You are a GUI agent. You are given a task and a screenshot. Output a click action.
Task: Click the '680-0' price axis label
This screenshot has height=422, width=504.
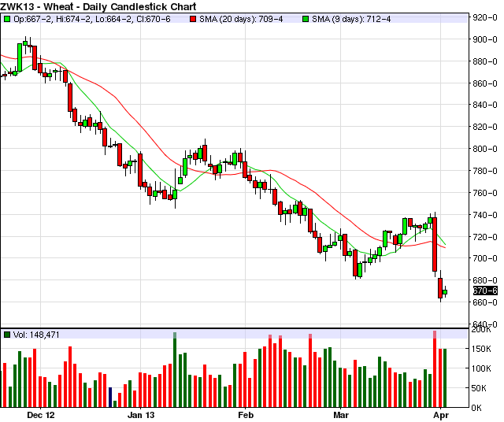pyautogui.click(x=485, y=280)
